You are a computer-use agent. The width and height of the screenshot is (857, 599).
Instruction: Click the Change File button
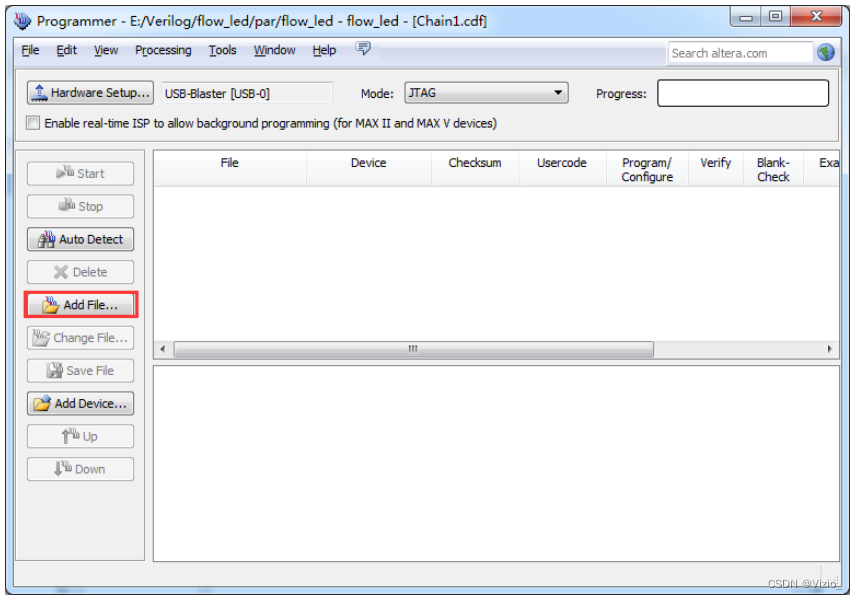80,338
